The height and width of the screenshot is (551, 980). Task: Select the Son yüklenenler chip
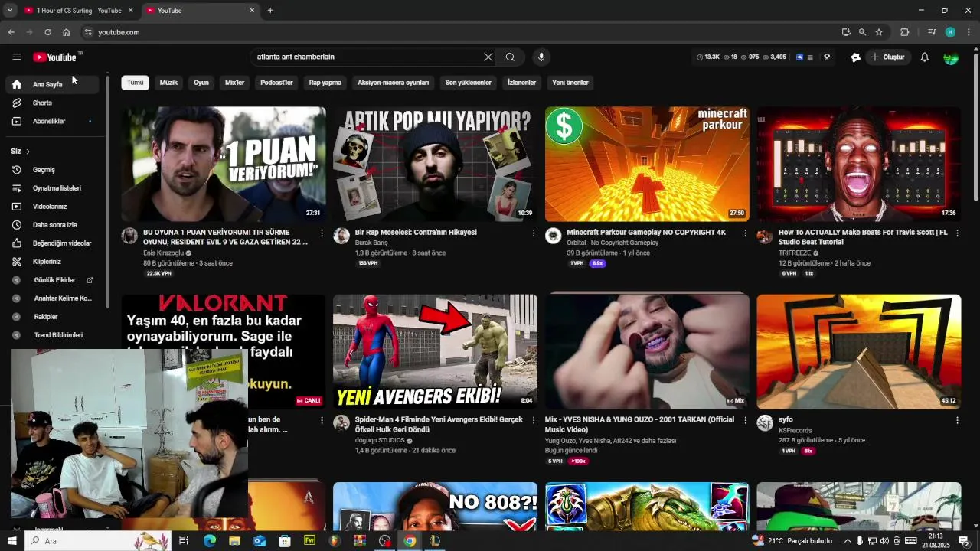coord(469,83)
